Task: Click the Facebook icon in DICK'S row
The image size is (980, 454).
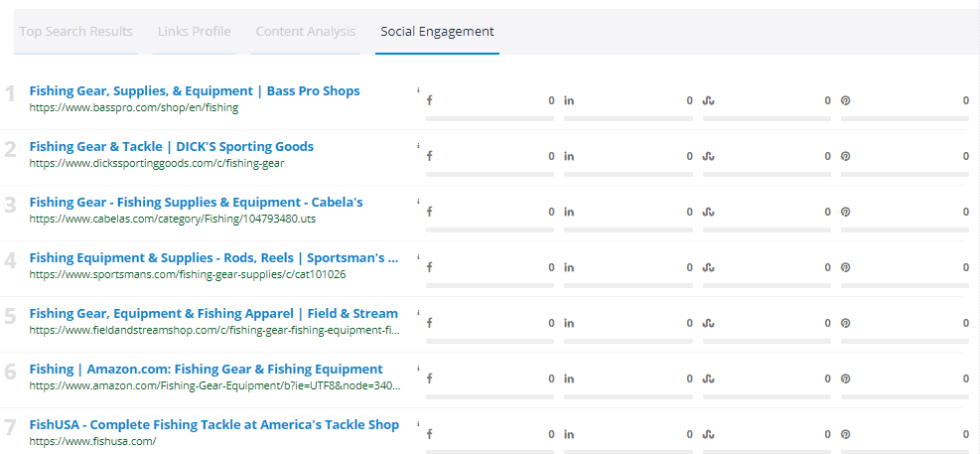Action: [429, 156]
